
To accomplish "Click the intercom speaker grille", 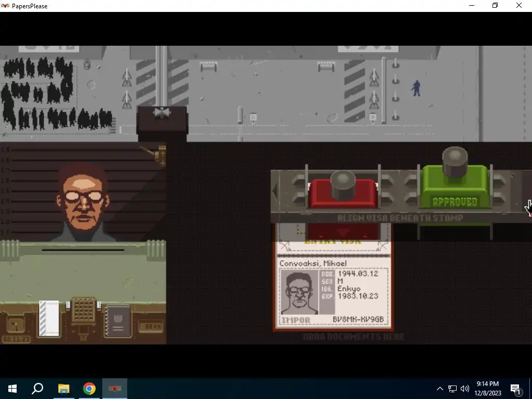I will (83, 310).
